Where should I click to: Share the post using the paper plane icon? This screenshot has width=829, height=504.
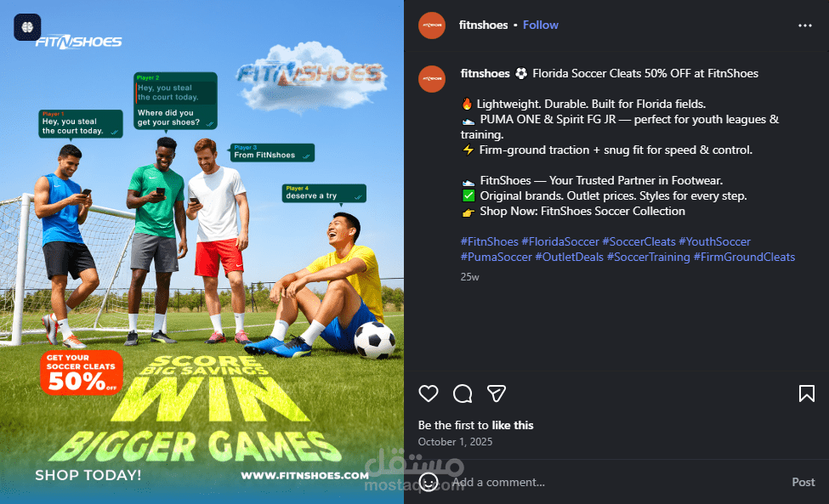[497, 394]
